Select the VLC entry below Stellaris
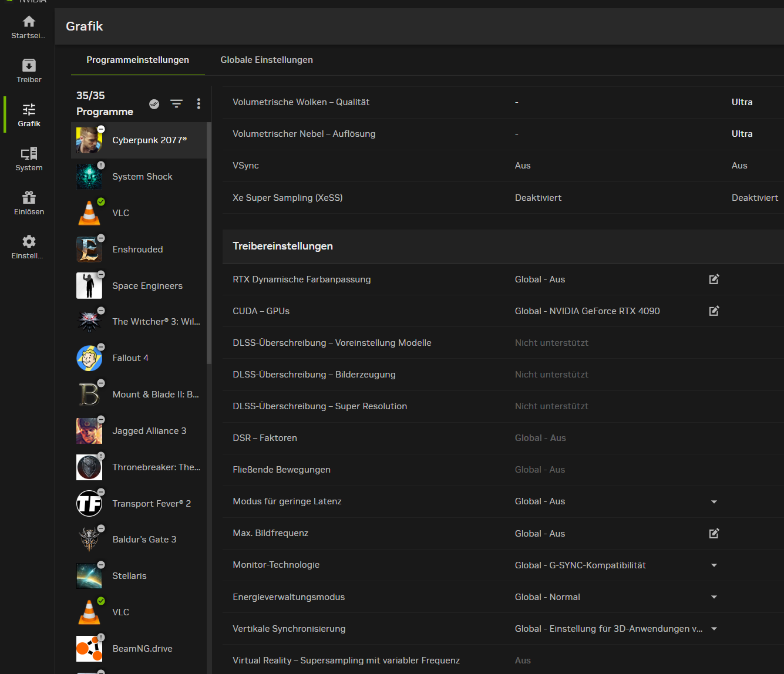This screenshot has width=784, height=674. pos(139,612)
